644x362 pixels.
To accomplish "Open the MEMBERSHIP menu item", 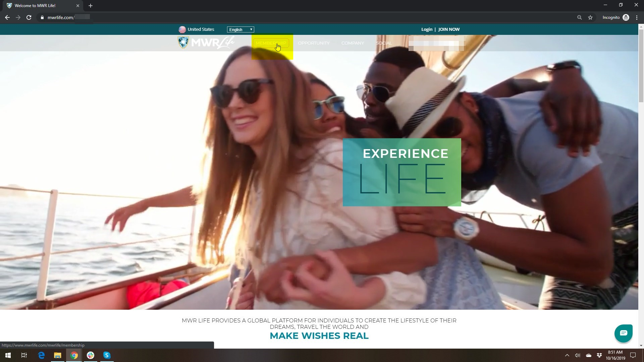I will 271,43.
